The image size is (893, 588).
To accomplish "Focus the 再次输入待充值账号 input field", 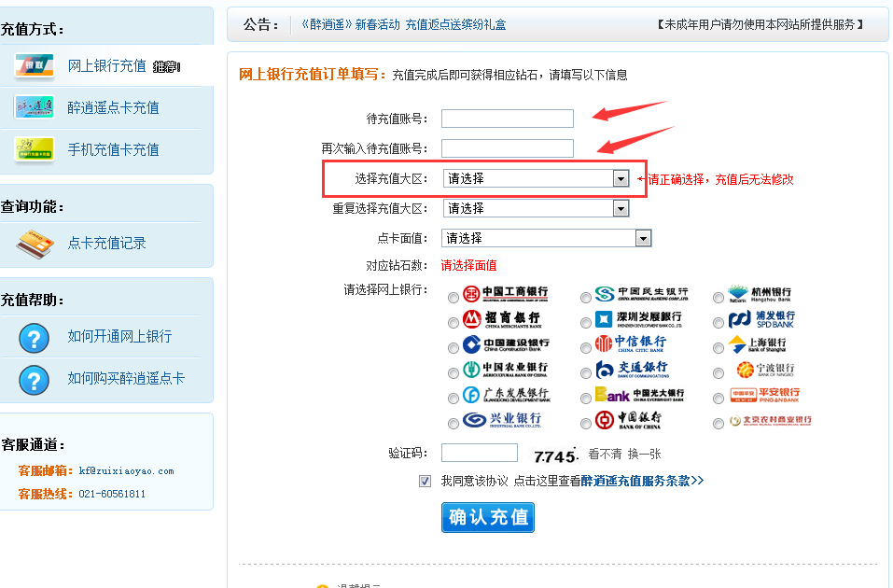I will point(508,148).
